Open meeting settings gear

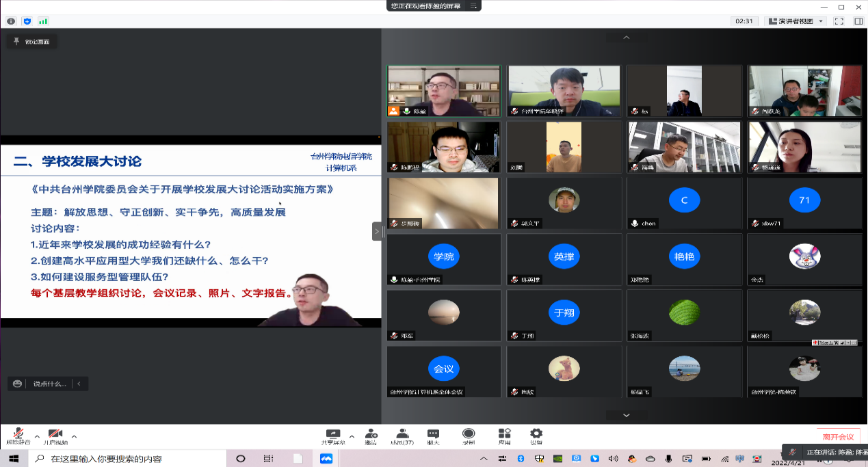(x=536, y=436)
